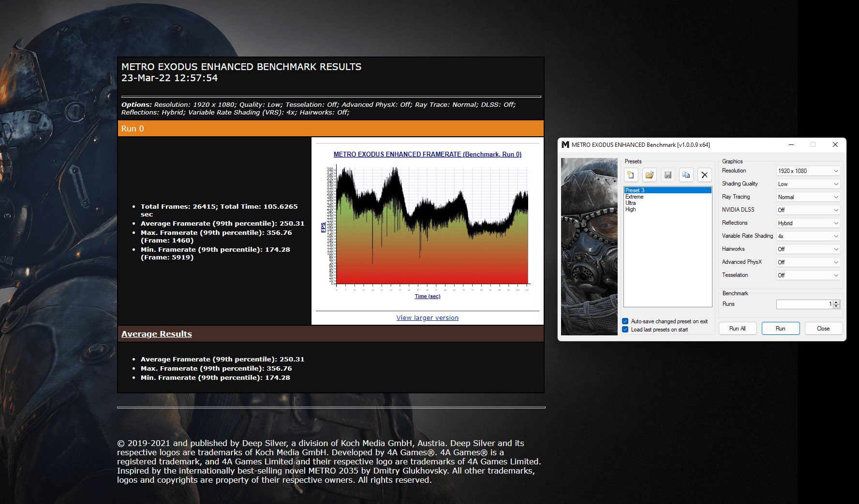
Task: Close the benchmark window via title bar X
Action: [835, 144]
